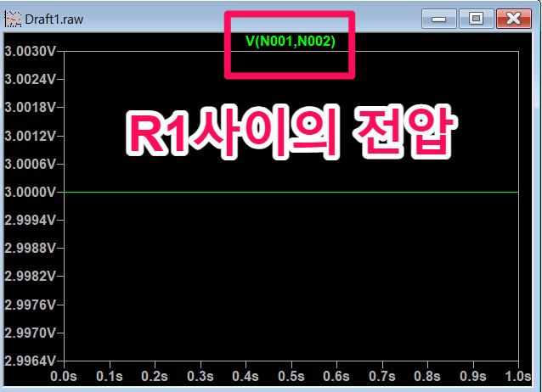Screen dimensions: 542x392
Task: Click the 0.5s time axis label
Action: [291, 376]
